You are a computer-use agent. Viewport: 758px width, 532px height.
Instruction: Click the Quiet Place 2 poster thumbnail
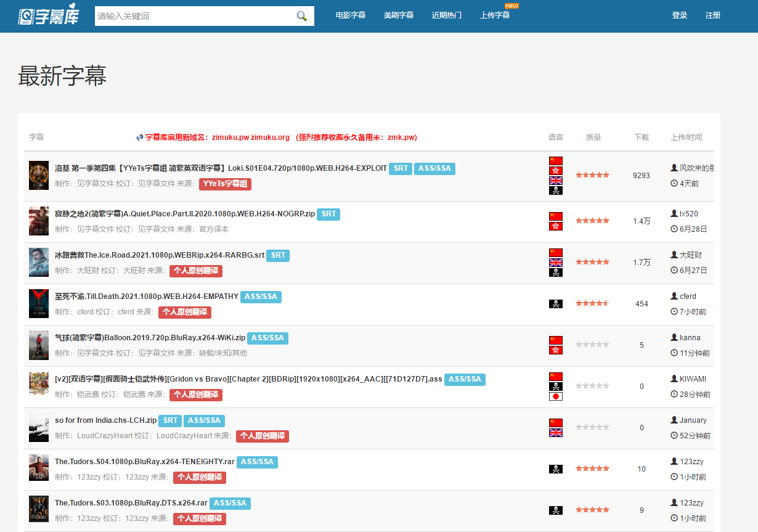[x=38, y=221]
